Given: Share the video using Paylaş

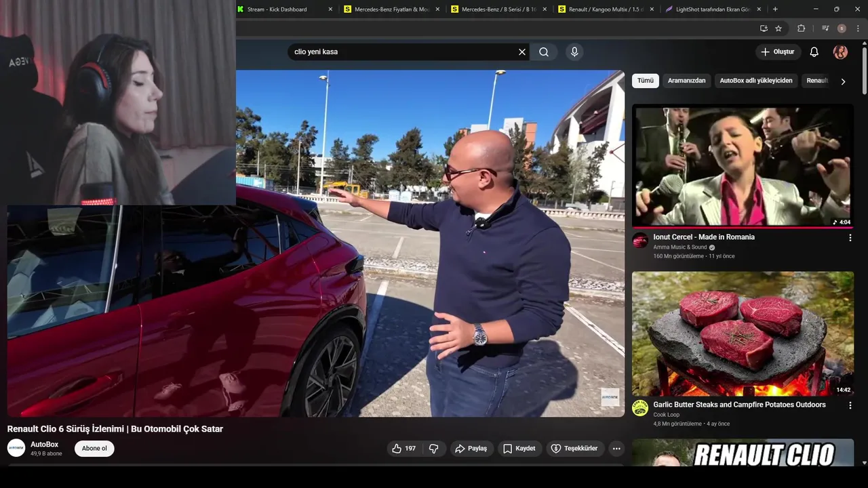Looking at the screenshot, I should pyautogui.click(x=472, y=449).
